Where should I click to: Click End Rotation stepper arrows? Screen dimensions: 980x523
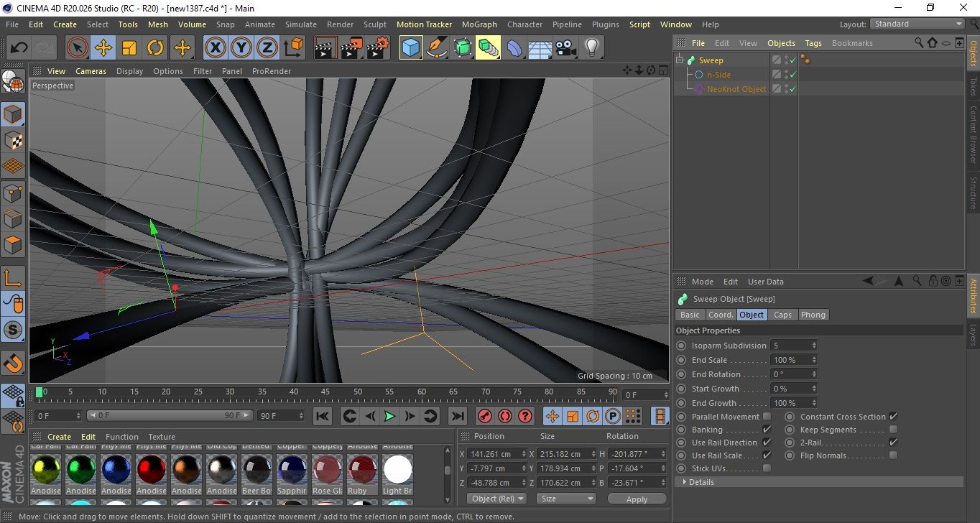(x=814, y=374)
